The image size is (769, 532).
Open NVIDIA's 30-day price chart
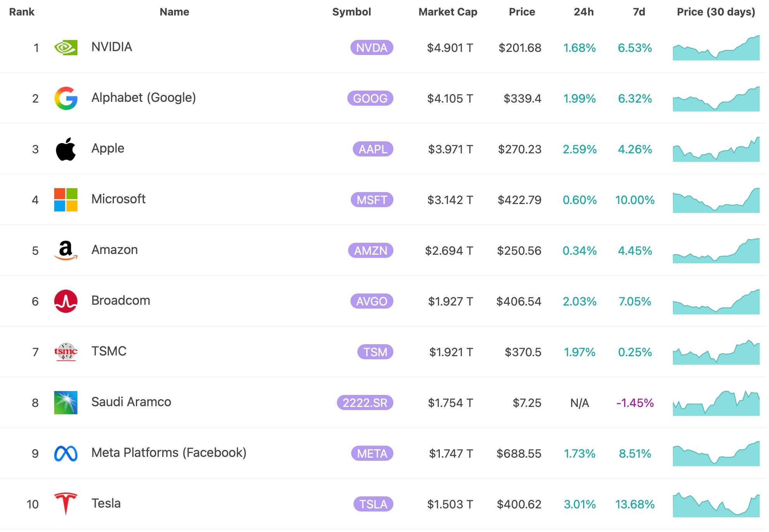coord(716,48)
